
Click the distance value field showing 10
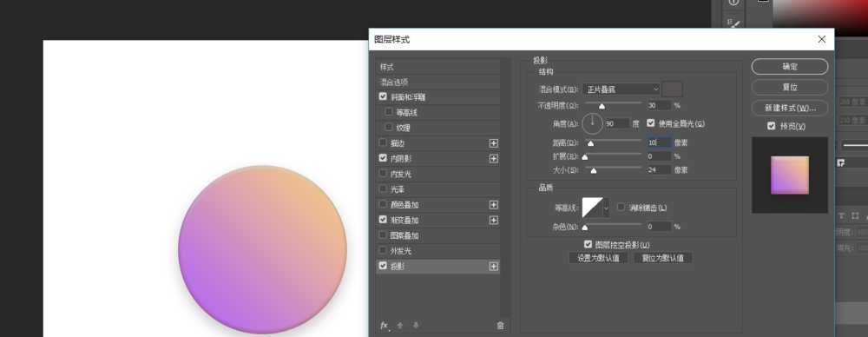tap(659, 142)
